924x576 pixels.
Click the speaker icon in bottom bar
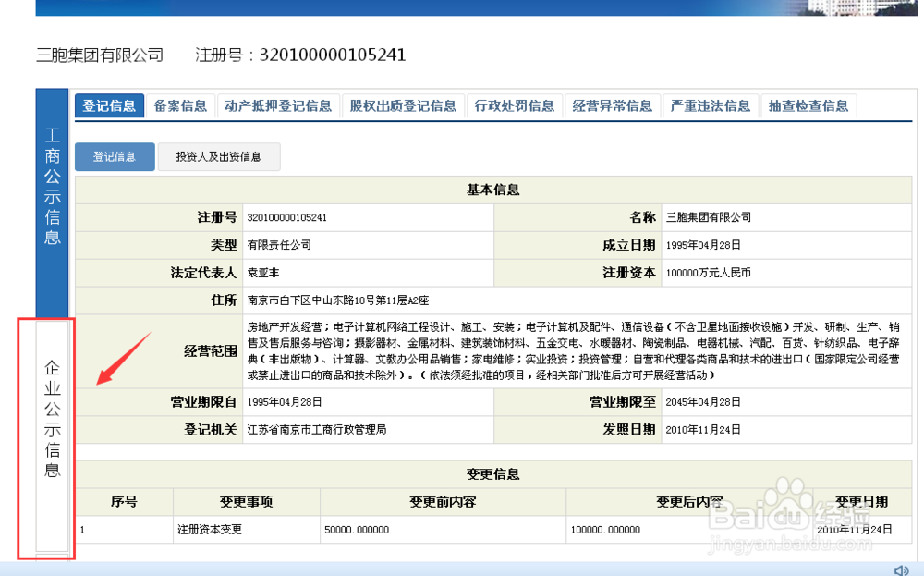(901, 570)
